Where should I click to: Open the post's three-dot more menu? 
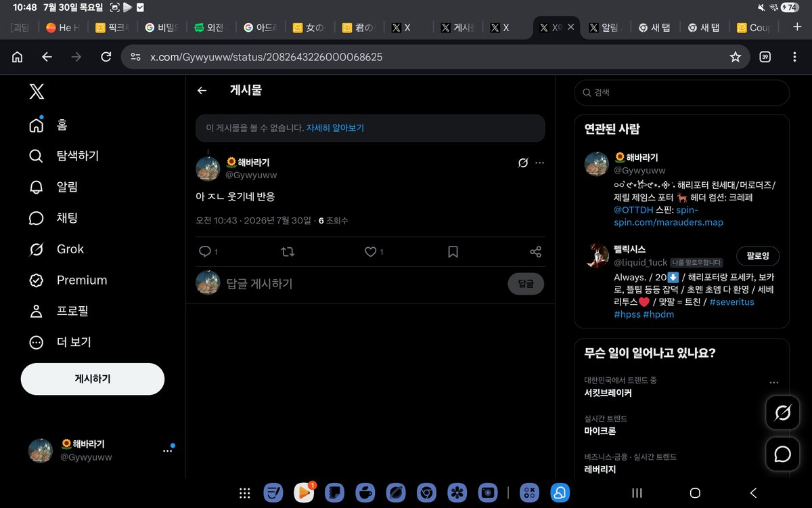click(x=539, y=163)
